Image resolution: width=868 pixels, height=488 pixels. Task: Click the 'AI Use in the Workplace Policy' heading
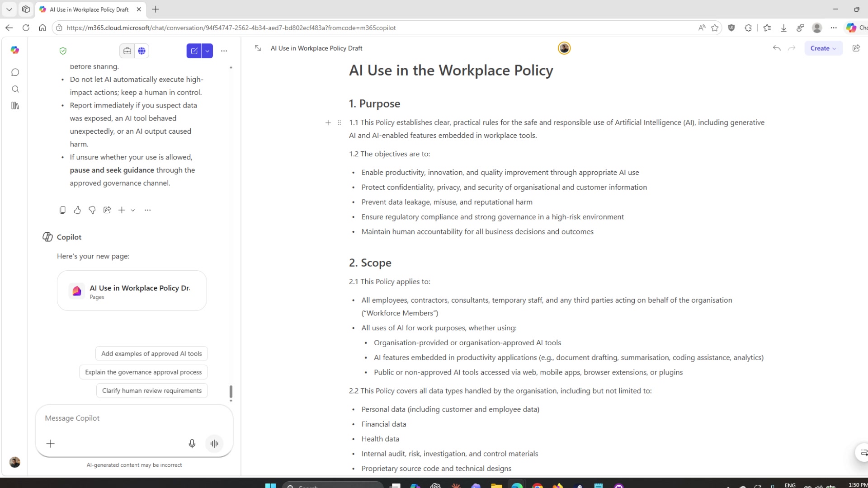[451, 70]
